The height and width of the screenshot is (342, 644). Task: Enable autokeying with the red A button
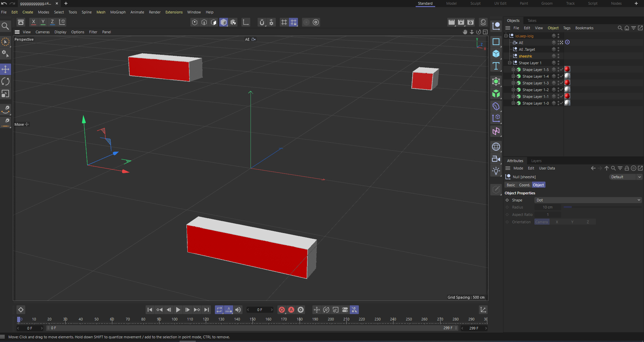click(x=291, y=310)
